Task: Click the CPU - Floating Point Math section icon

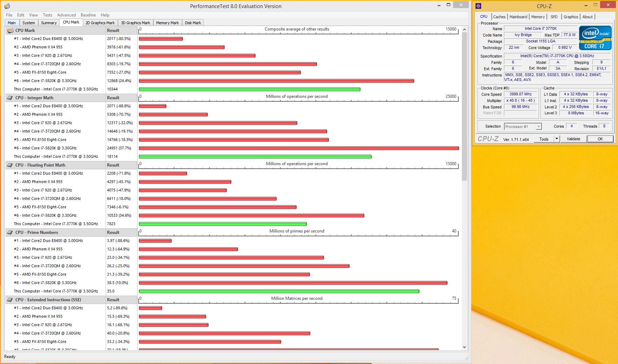Action: (10, 165)
